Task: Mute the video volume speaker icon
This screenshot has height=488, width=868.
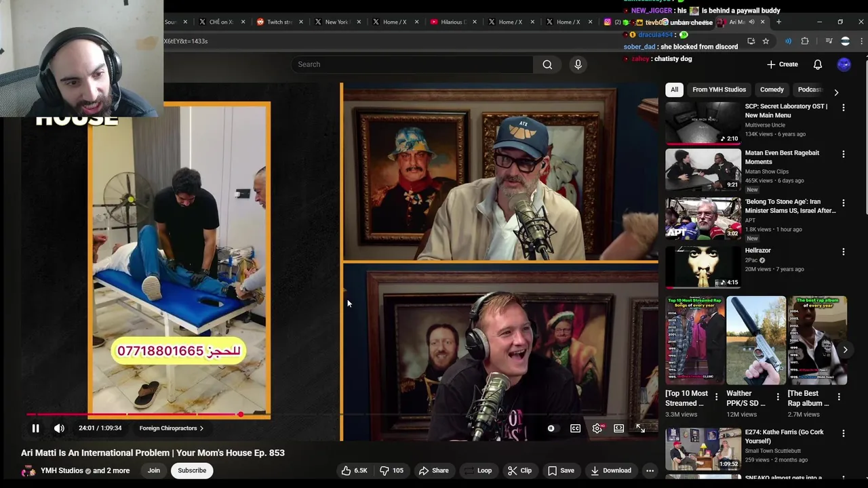Action: click(x=60, y=428)
